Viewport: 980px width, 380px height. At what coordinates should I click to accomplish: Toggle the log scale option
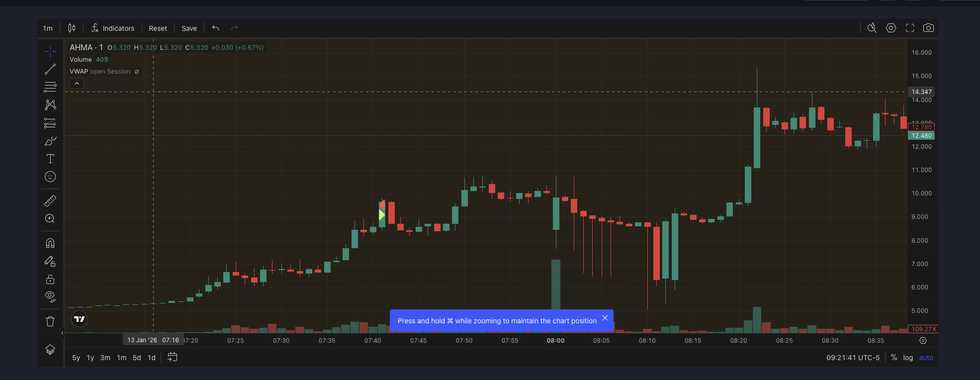pyautogui.click(x=908, y=358)
